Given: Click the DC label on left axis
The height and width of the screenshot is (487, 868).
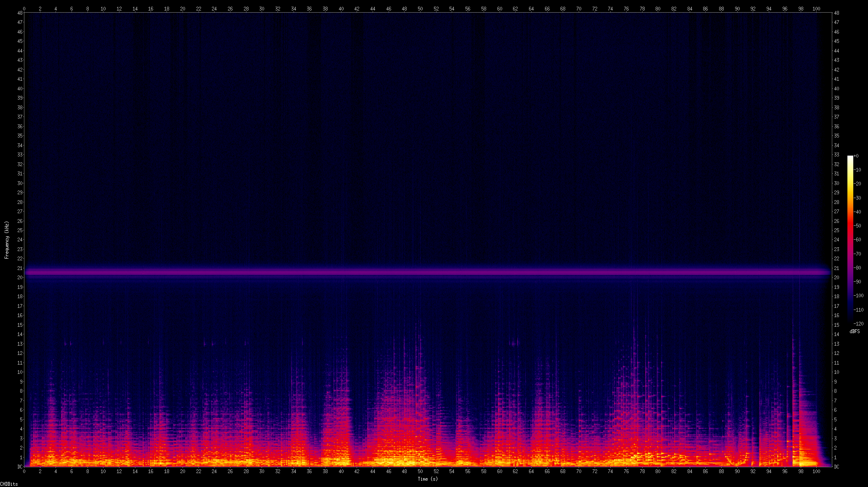Looking at the screenshot, I should point(20,467).
